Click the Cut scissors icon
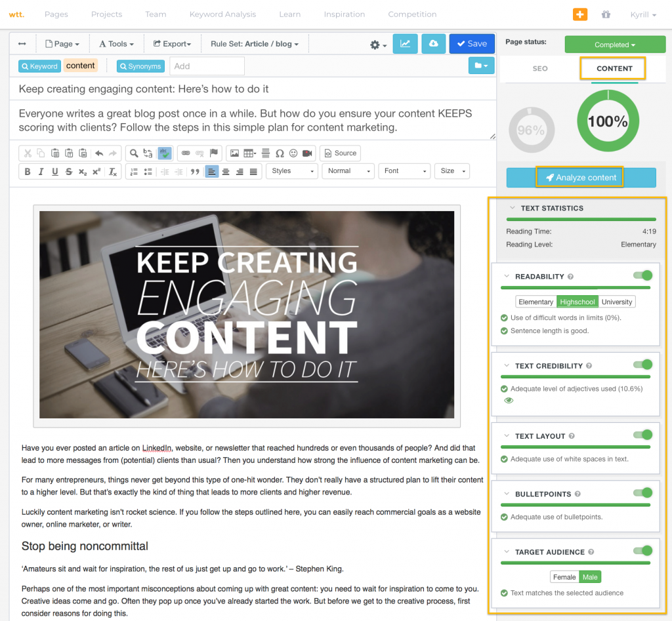This screenshot has height=621, width=672. 28,153
